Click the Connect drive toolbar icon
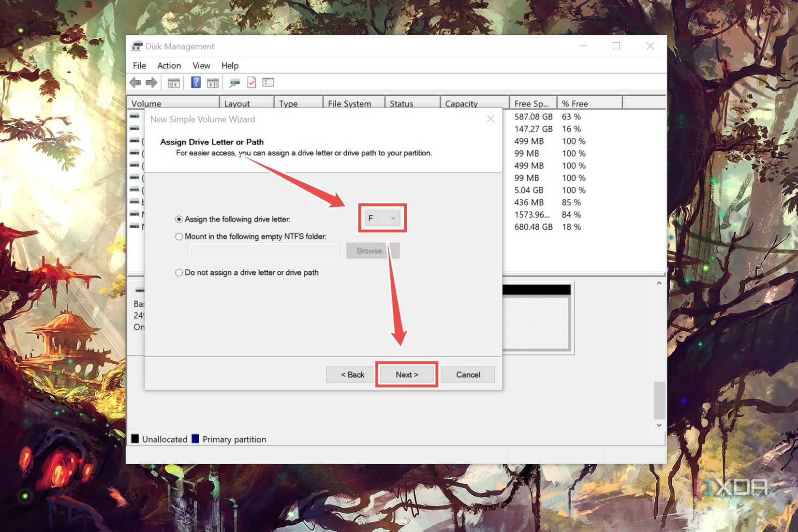The height and width of the screenshot is (532, 798). tap(235, 83)
